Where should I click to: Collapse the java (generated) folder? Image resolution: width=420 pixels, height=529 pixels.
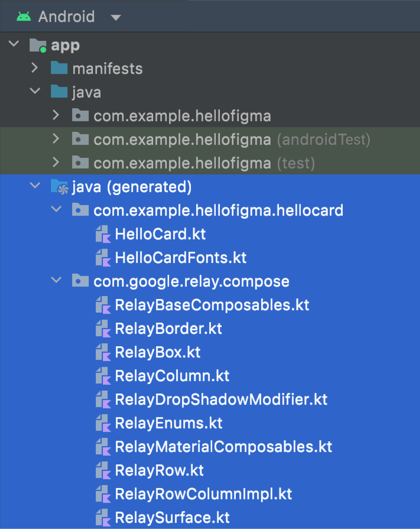(x=35, y=185)
